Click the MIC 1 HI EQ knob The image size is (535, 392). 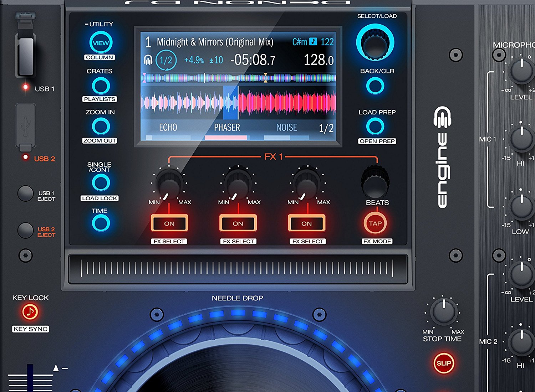(x=521, y=138)
